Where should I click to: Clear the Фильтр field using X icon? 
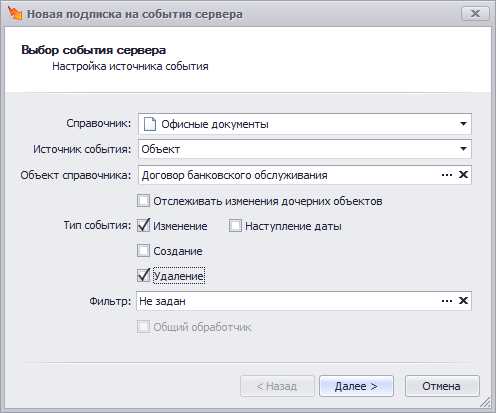pyautogui.click(x=463, y=301)
